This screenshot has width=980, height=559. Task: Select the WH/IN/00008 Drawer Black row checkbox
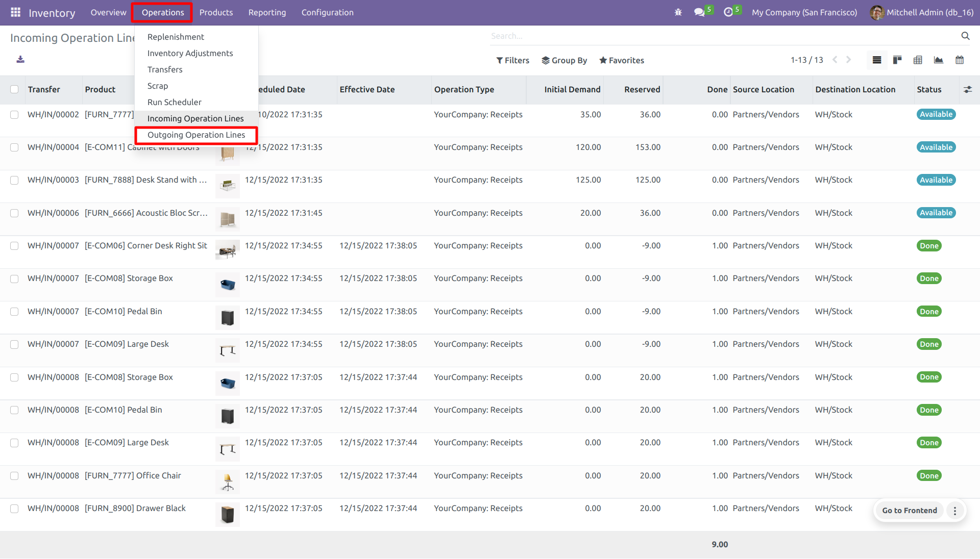14,509
